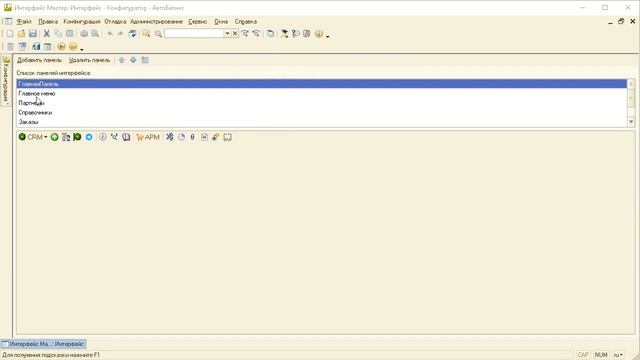Open the Справка menu
Screen dimensions: 640x360
click(x=246, y=21)
